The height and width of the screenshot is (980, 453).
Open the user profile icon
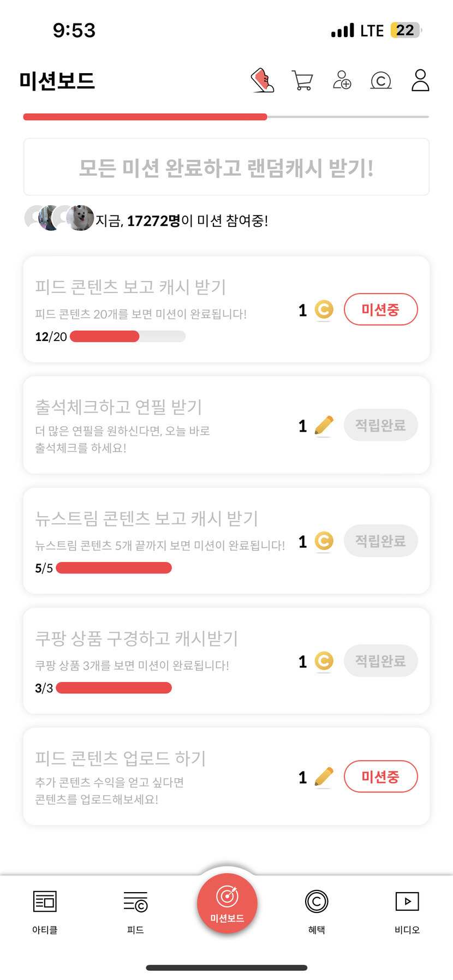(x=420, y=80)
